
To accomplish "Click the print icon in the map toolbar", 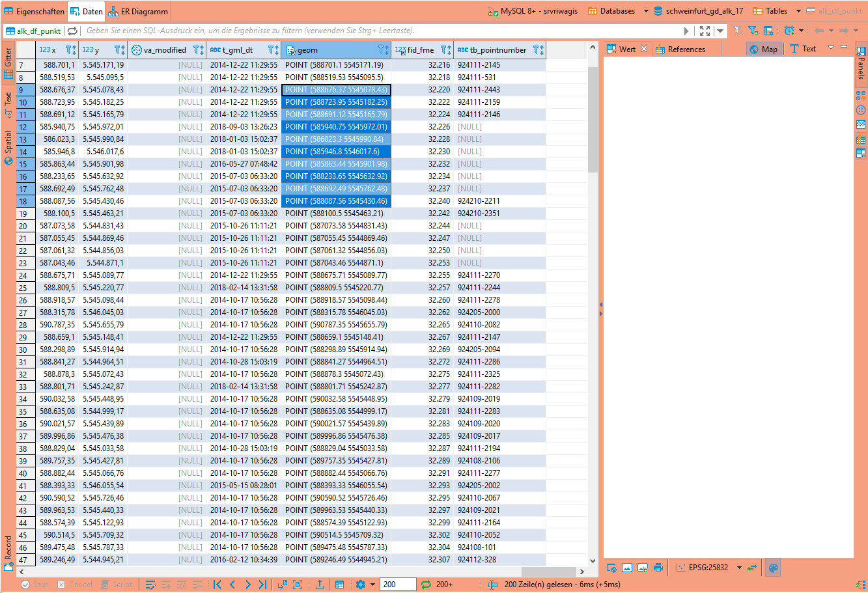I will point(658,568).
